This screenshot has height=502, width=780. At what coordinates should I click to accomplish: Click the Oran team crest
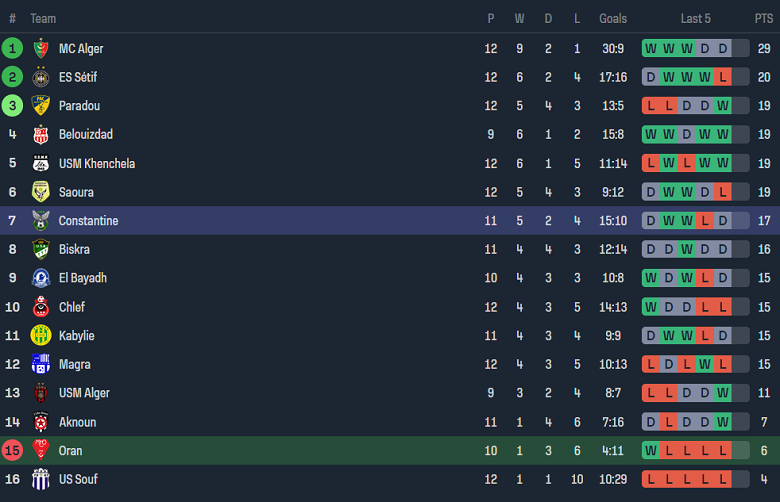[41, 451]
